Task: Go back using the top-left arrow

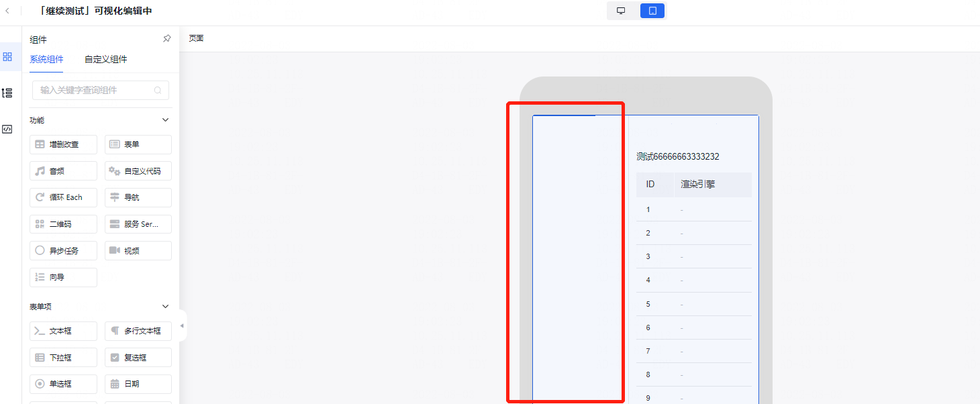Action: point(7,11)
